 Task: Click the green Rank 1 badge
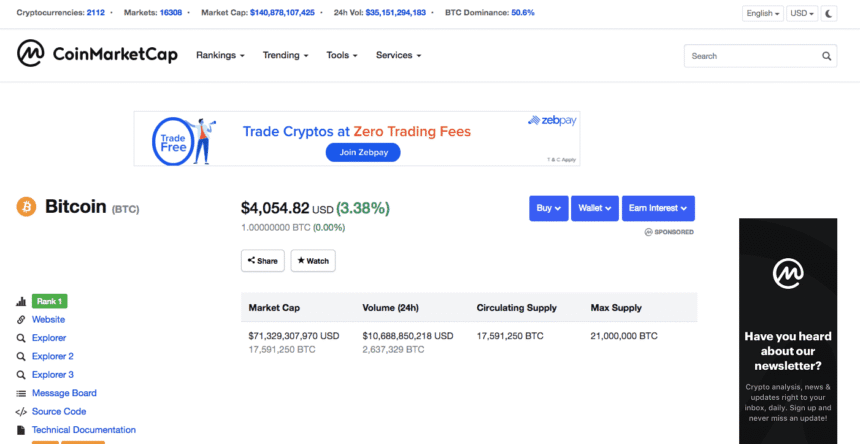pos(49,301)
